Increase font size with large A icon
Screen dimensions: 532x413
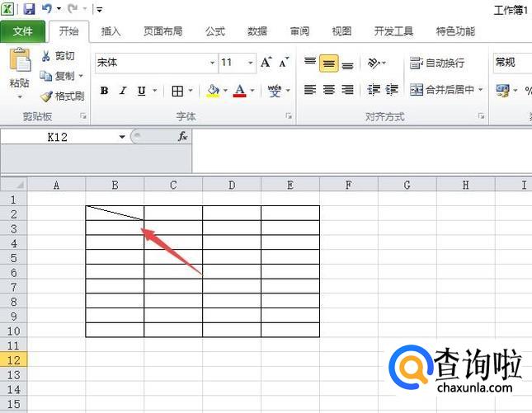coord(266,63)
